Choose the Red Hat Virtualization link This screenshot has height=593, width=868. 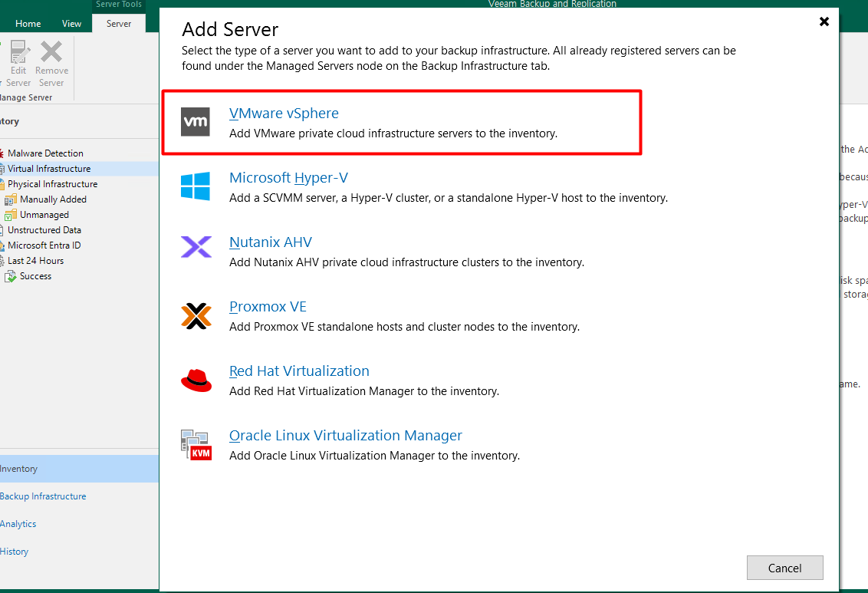[x=300, y=371]
